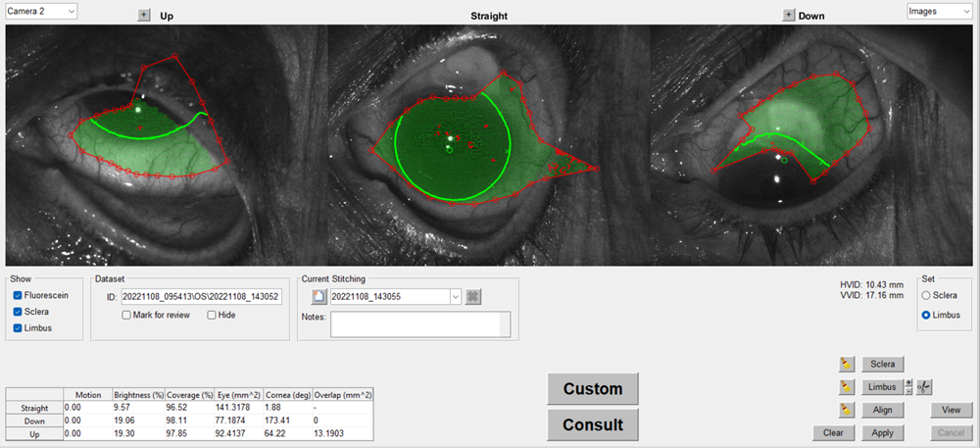Click the table cell showing 92.4137
Screen dimensions: 980x448
coord(237,433)
